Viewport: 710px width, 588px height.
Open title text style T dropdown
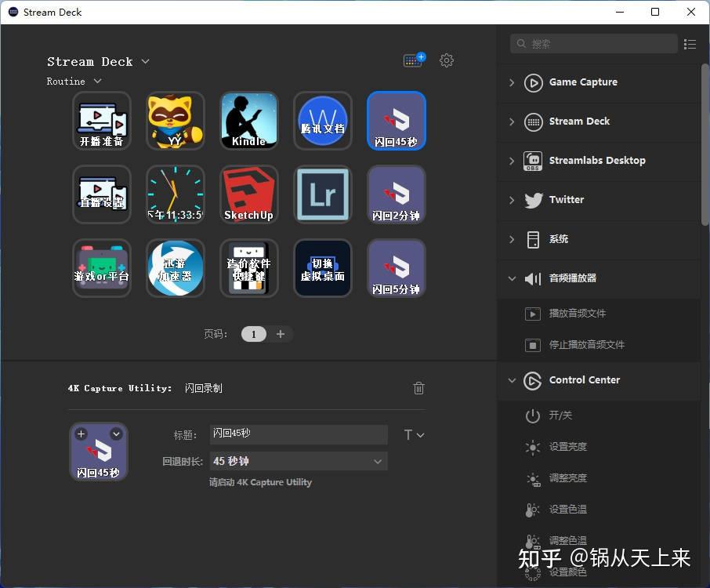click(414, 435)
